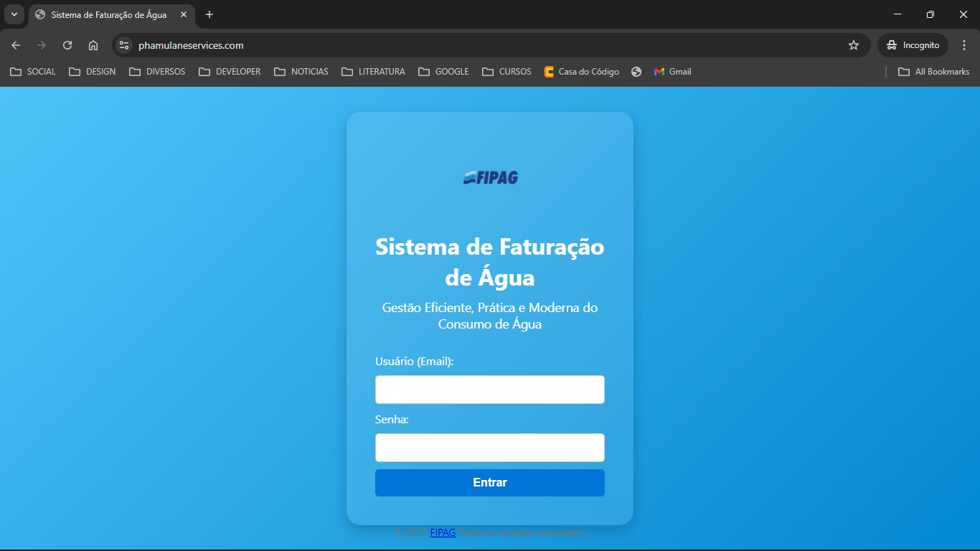
Task: Expand the tab search dropdown arrow
Action: (x=14, y=14)
